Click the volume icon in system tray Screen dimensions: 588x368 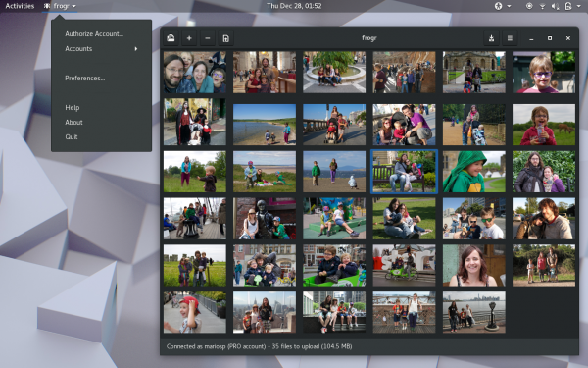point(555,6)
